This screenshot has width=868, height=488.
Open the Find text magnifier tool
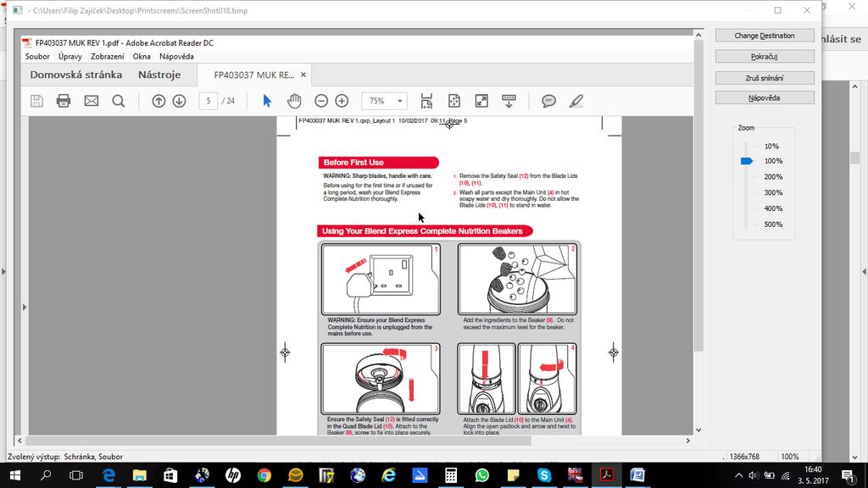click(119, 101)
